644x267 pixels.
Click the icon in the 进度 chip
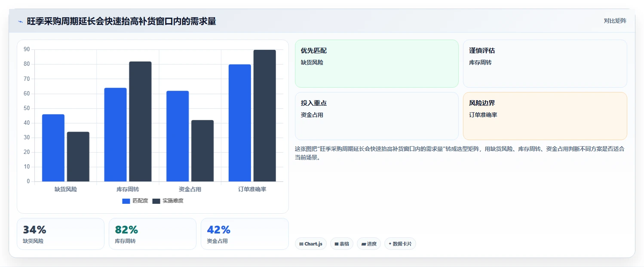click(x=364, y=244)
